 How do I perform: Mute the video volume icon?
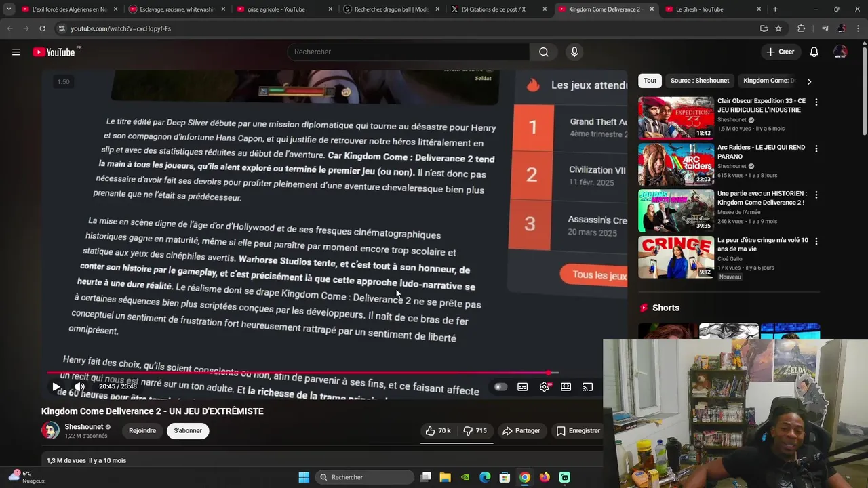coord(79,387)
